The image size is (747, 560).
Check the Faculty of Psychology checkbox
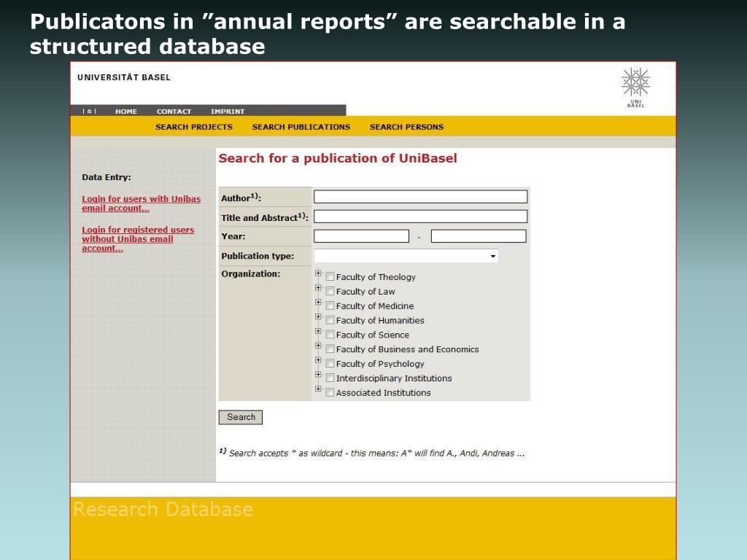tap(330, 363)
